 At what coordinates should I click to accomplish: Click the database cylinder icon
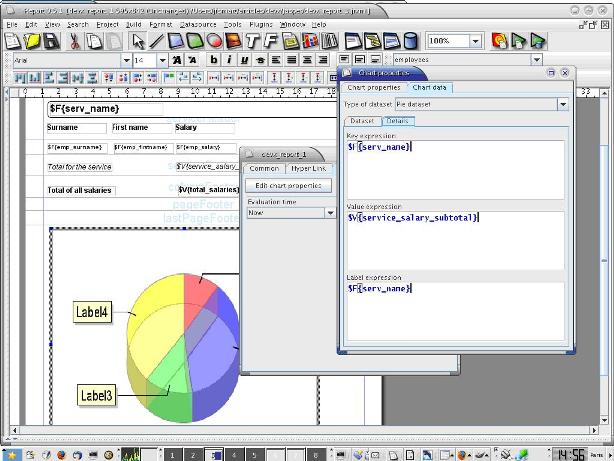[409, 41]
